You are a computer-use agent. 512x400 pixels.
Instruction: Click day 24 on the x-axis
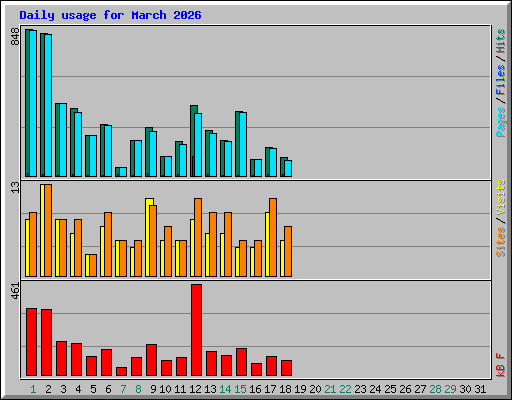tap(375, 389)
